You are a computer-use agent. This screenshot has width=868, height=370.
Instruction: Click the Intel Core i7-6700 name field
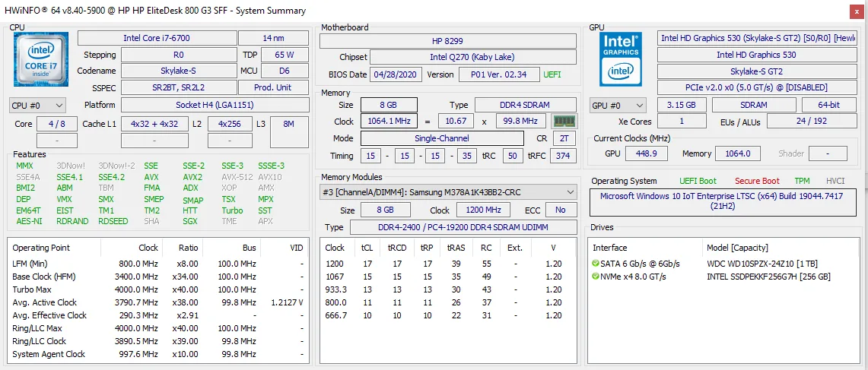pyautogui.click(x=157, y=38)
